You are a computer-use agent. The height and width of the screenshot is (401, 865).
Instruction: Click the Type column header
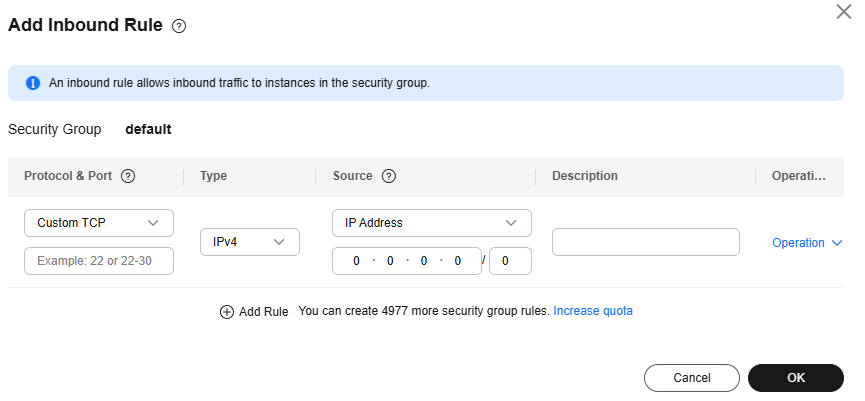[x=213, y=176]
